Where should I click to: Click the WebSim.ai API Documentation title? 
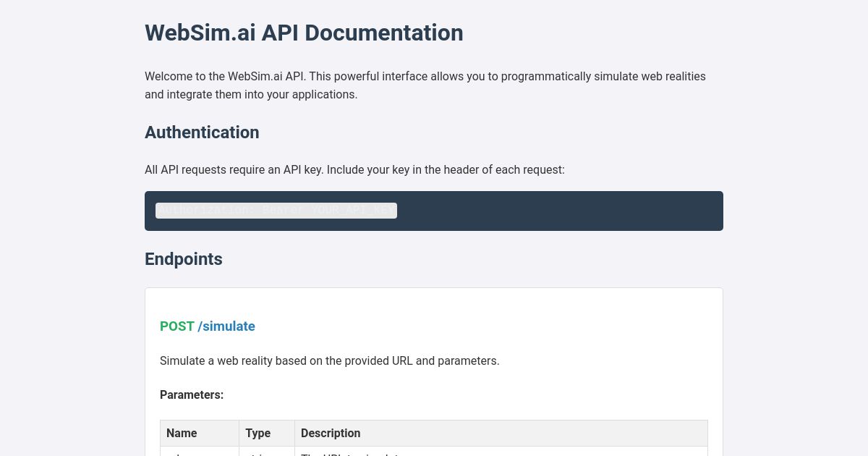(x=304, y=33)
